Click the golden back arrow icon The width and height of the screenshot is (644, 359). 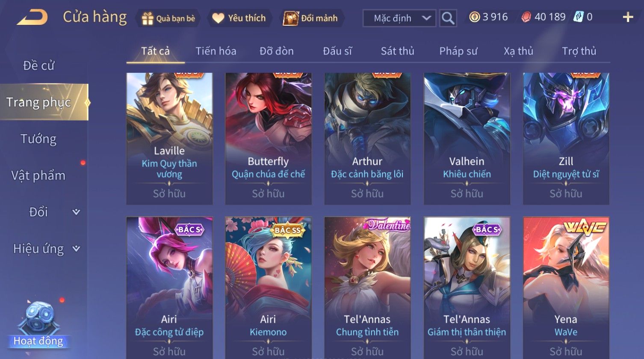[x=32, y=18]
